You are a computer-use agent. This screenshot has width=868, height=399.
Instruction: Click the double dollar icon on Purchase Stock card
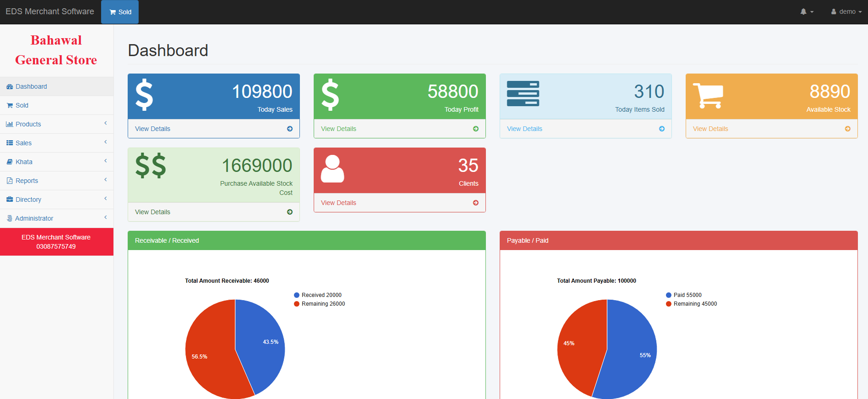pos(151,165)
